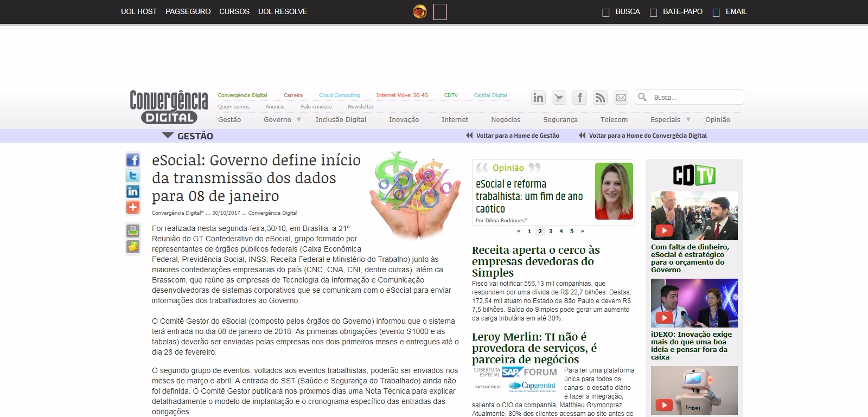868x417 pixels.
Task: Click the Convergência Digital site logo
Action: point(169,107)
